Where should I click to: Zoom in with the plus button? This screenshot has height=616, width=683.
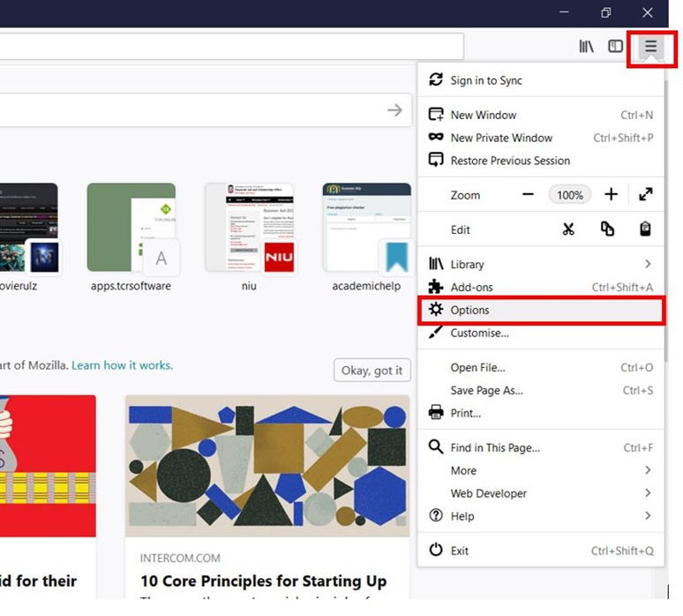click(x=611, y=194)
